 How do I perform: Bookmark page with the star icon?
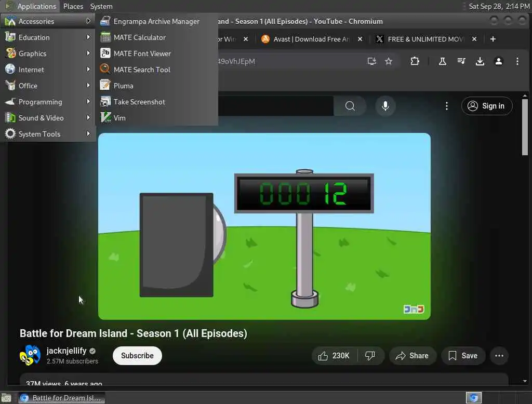click(x=389, y=61)
